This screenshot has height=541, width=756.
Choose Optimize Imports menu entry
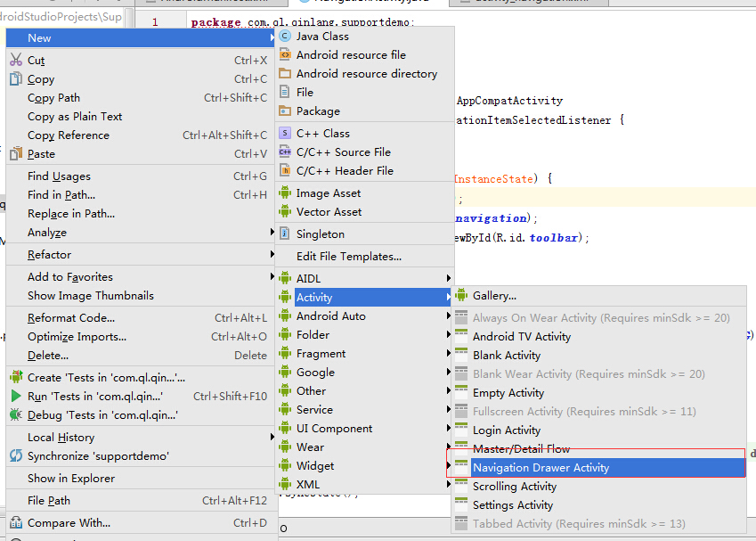pos(141,336)
